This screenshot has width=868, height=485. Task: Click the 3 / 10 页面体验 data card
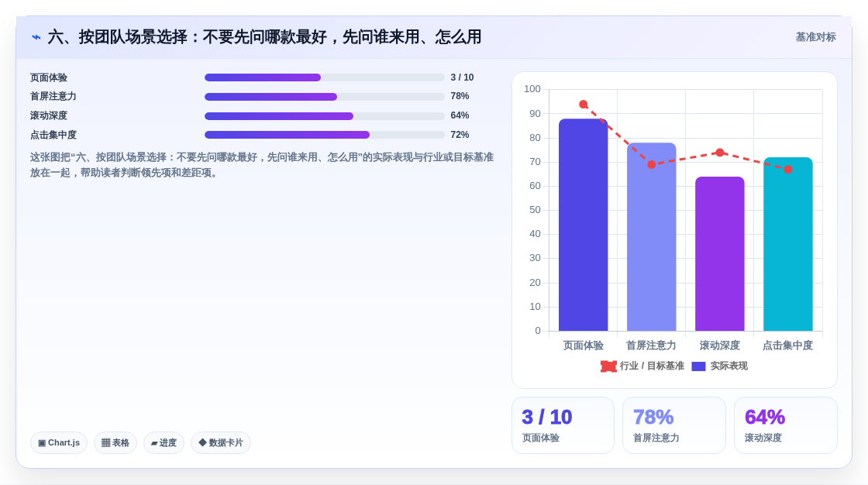[563, 425]
